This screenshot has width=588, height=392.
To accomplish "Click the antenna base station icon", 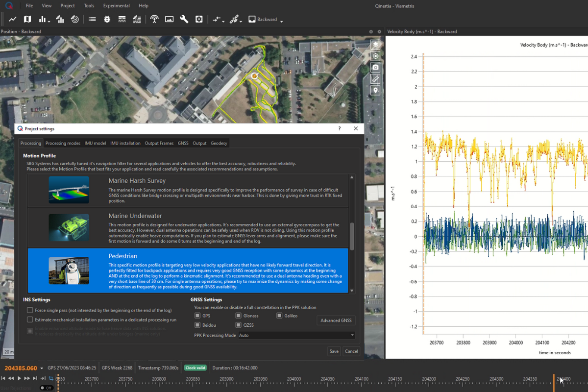I will 154,20.
